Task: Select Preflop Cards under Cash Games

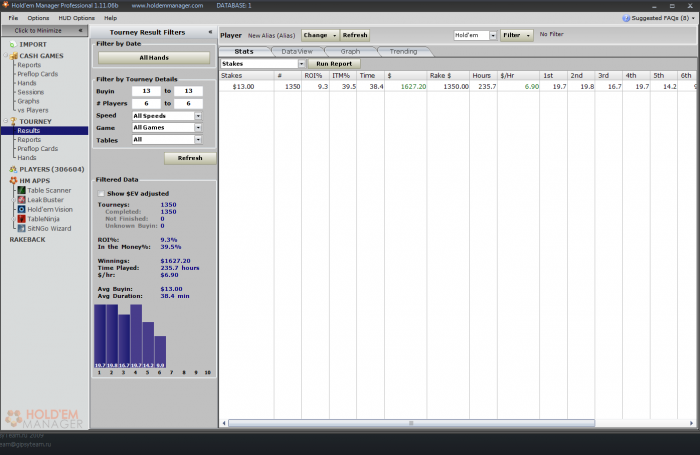Action: point(38,74)
